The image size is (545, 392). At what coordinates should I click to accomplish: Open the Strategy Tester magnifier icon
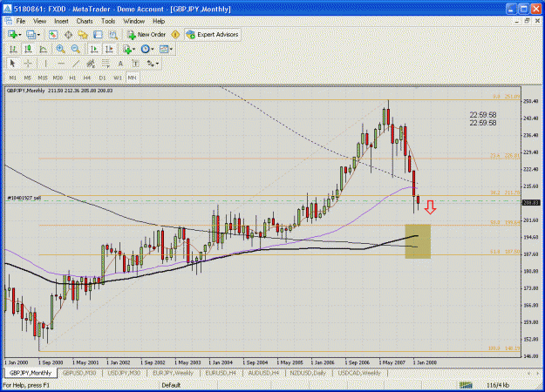point(113,34)
